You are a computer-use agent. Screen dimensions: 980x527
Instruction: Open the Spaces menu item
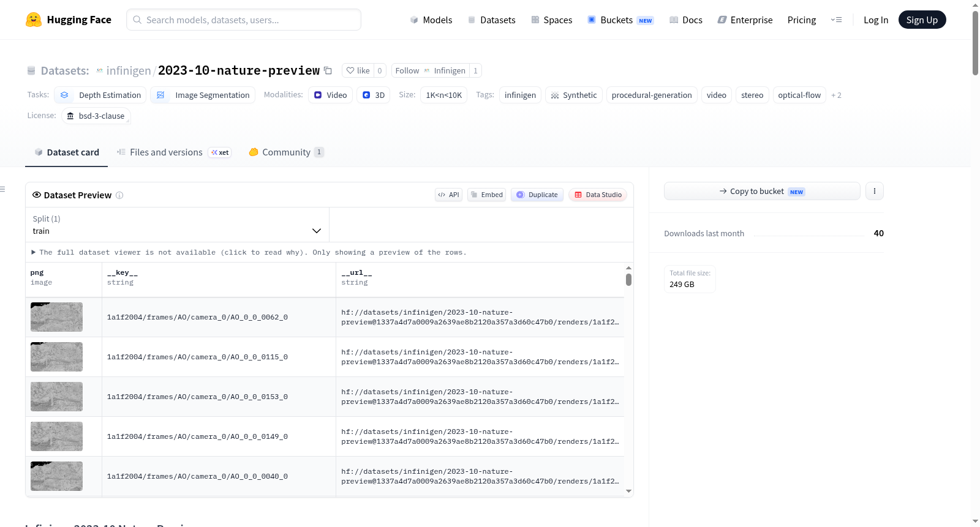point(551,20)
